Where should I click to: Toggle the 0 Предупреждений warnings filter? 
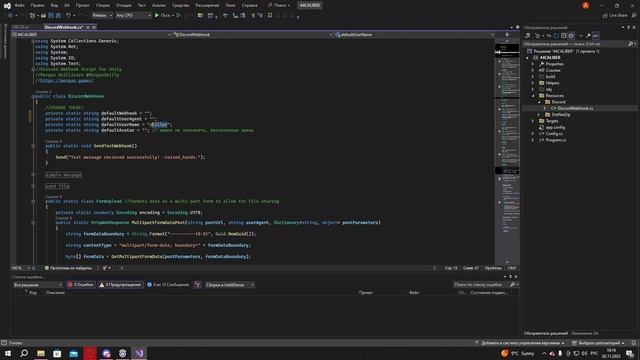click(x=120, y=285)
